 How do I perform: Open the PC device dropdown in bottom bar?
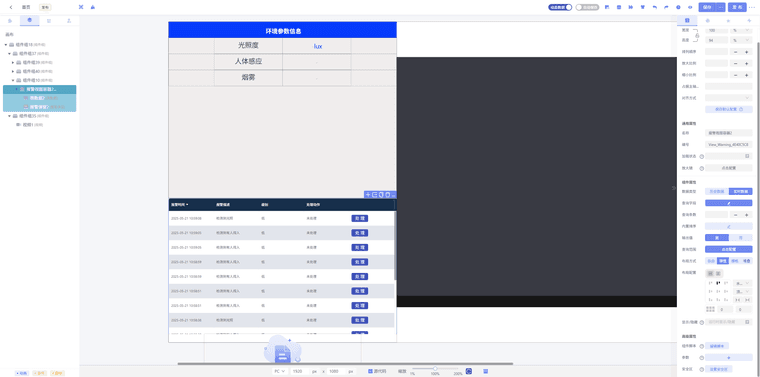280,371
